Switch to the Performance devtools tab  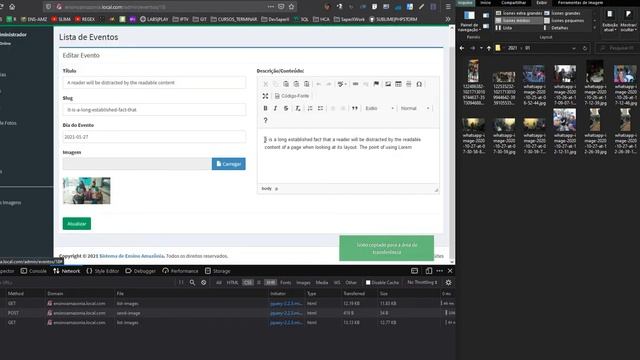click(x=180, y=271)
